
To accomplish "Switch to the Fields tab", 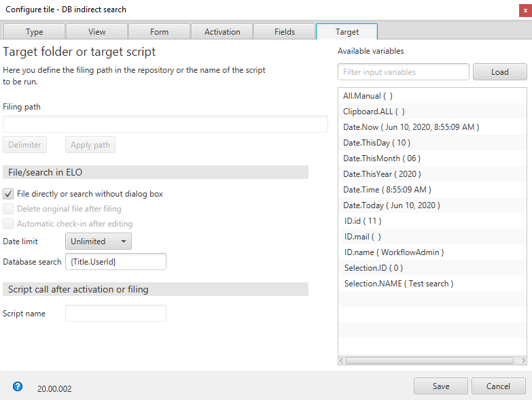I will [285, 32].
